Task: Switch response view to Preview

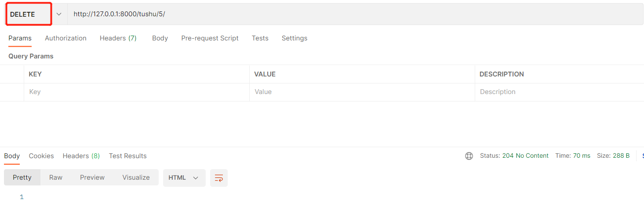Action: (x=92, y=178)
